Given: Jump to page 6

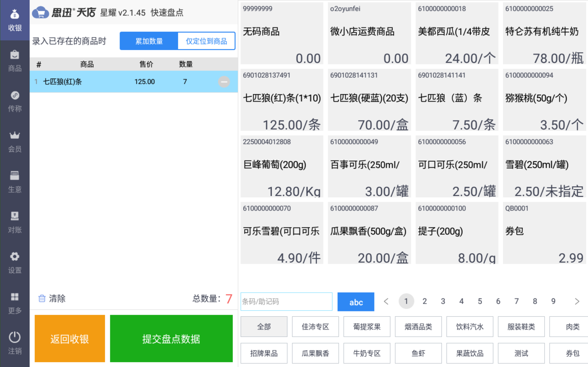Looking at the screenshot, I should [x=498, y=301].
